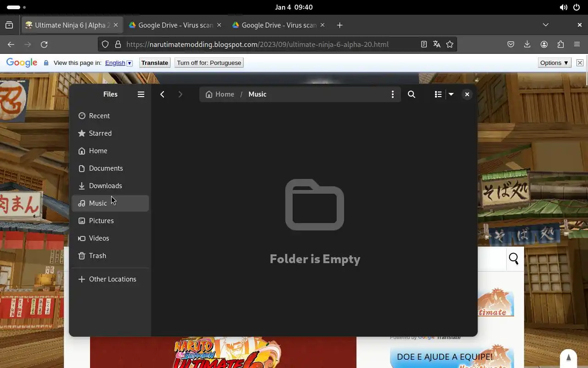
Task: Open Trash in Files sidebar
Action: (110, 256)
